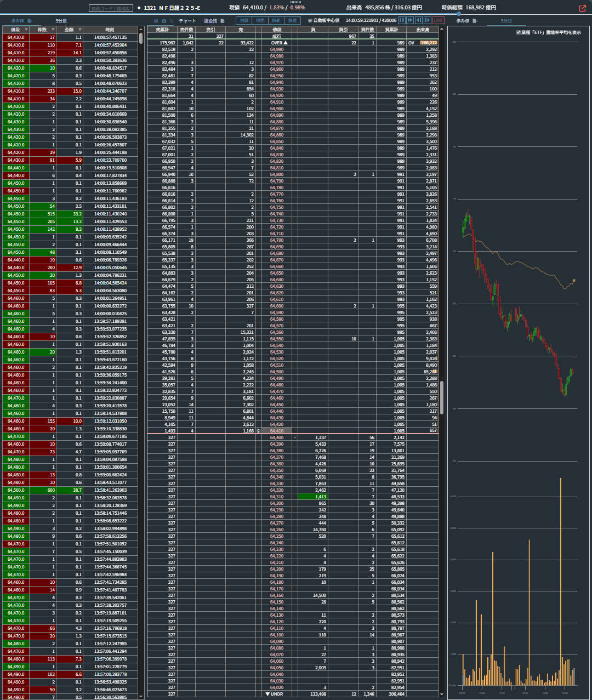592x700 pixels.
Task: Select the 証金残 tab
Action: point(210,21)
